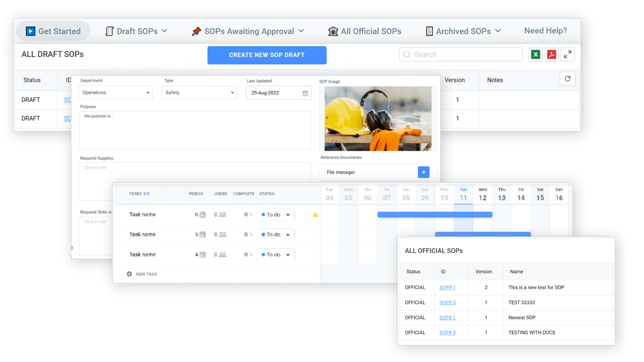This screenshot has width=644, height=362.
Task: Open the SOP# 5 link
Action: tap(447, 333)
